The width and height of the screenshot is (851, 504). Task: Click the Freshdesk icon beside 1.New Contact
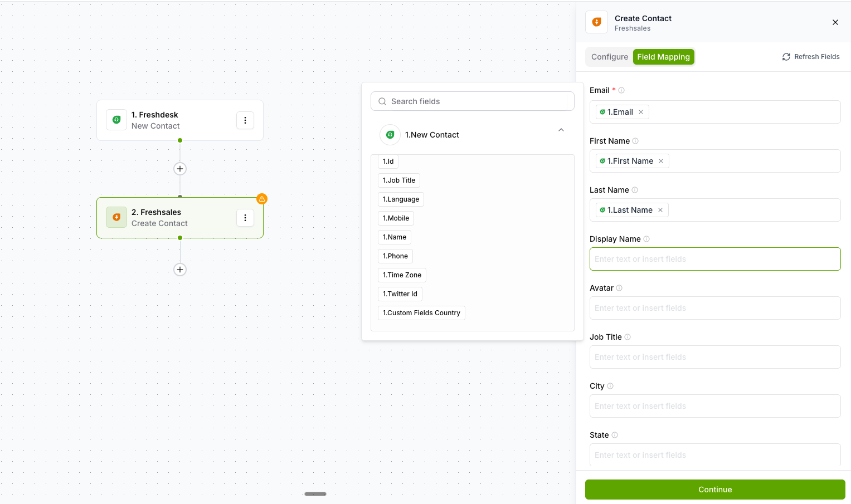pyautogui.click(x=390, y=135)
